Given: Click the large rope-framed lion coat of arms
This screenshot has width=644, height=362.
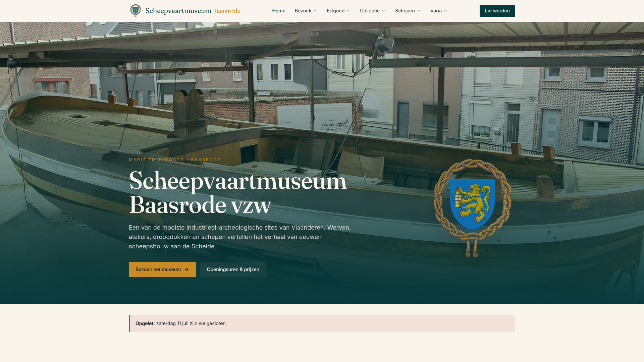Looking at the screenshot, I should point(473,208).
